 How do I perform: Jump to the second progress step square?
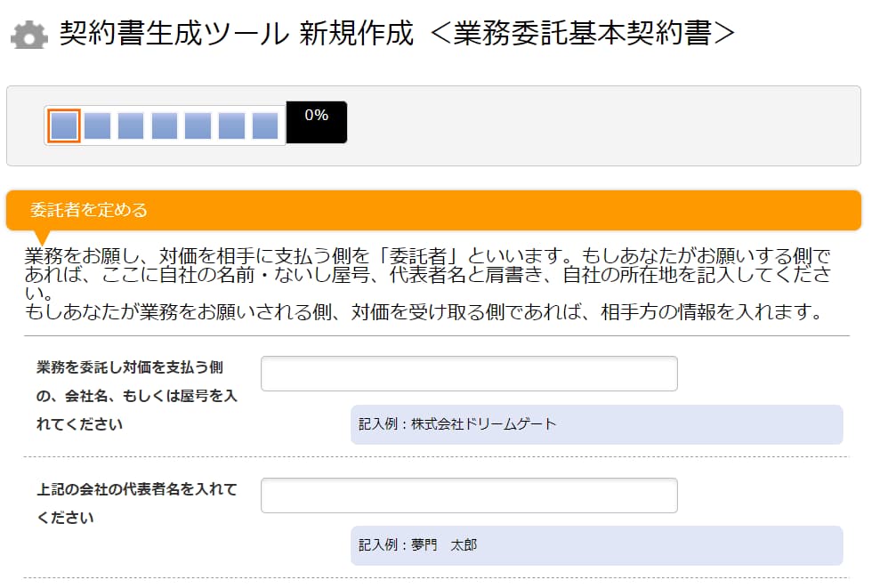point(98,125)
